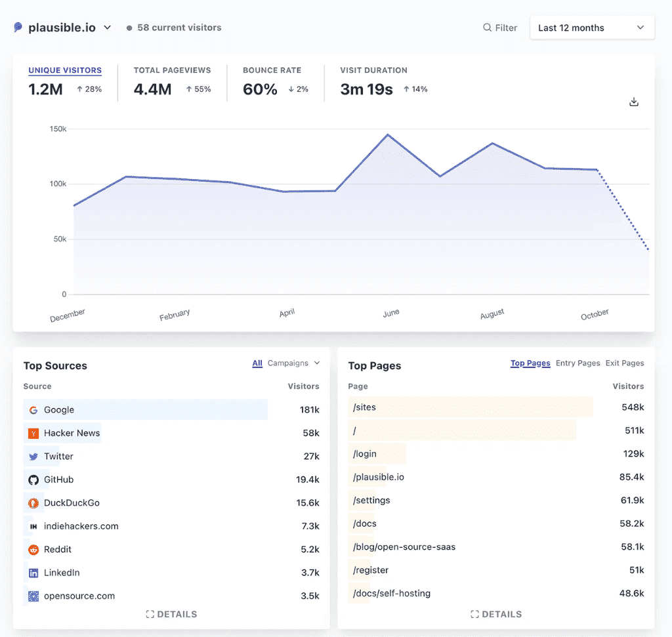
Task: Click the 58k visitors value for Hacker News
Action: coord(311,433)
